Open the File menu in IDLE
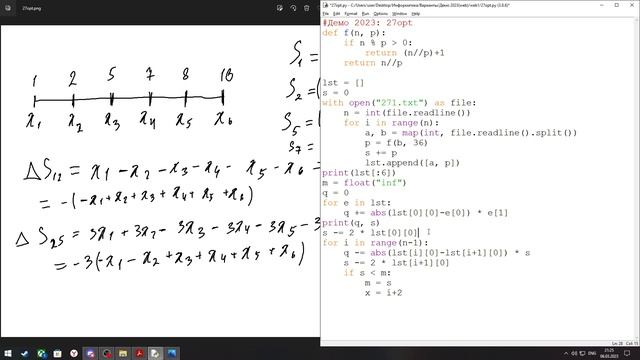Screen dimensions: 640x360 pos(326,14)
